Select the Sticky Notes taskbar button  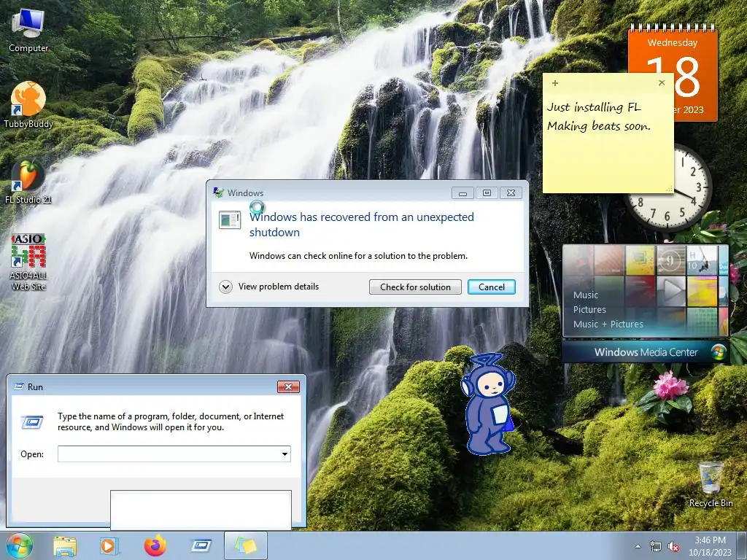click(246, 545)
